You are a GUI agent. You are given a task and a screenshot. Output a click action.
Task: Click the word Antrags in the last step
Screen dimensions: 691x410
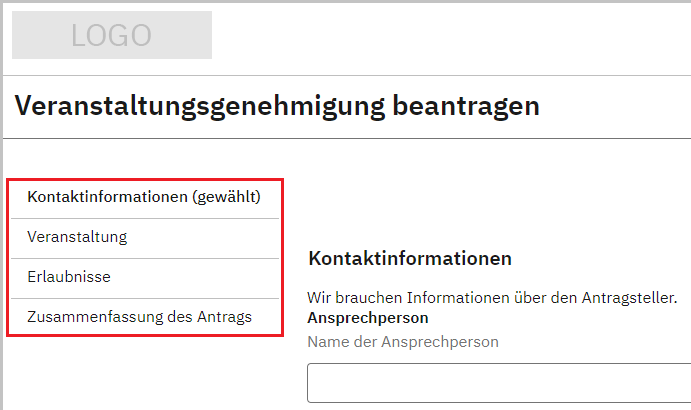point(227,317)
